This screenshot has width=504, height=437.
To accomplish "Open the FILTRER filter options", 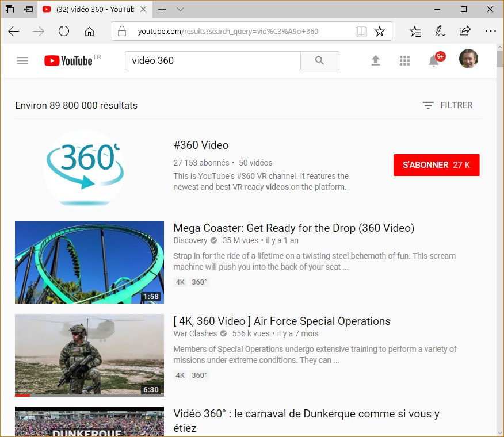I will (448, 105).
